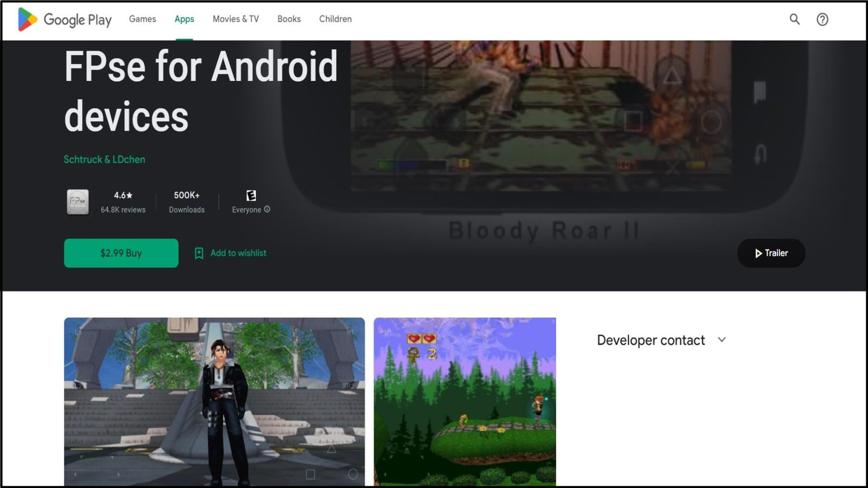Switch to the Games tab

click(142, 19)
